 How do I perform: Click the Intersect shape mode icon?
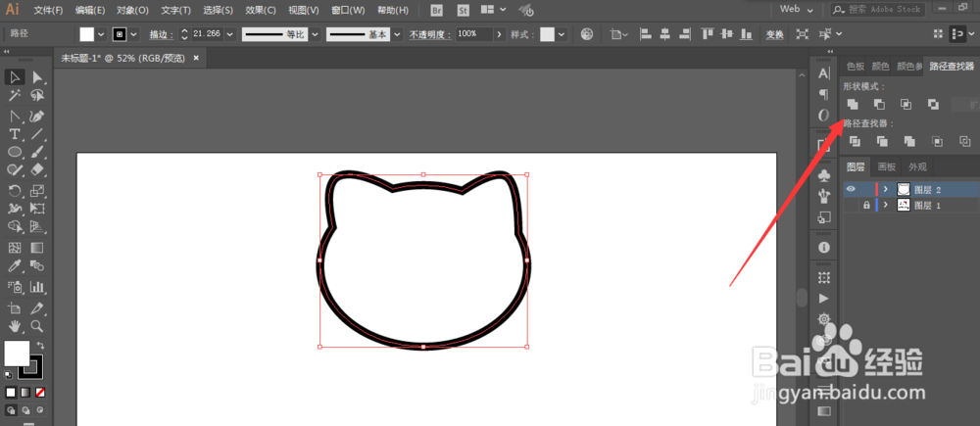point(906,105)
